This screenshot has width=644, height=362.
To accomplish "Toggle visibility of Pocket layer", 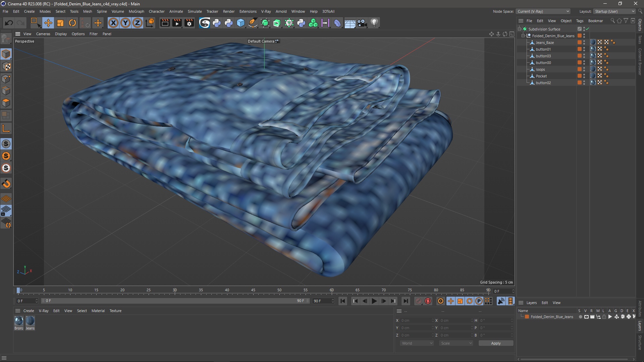I will (x=585, y=75).
